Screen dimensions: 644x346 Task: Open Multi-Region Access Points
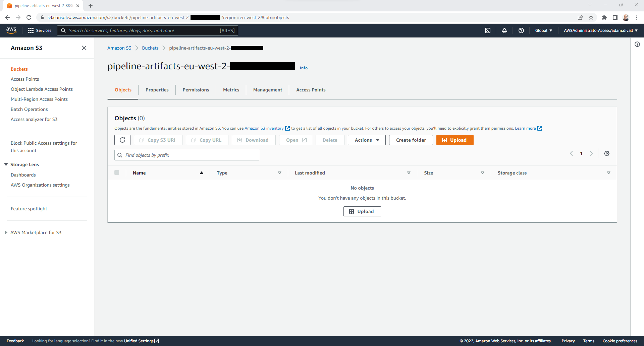point(39,99)
